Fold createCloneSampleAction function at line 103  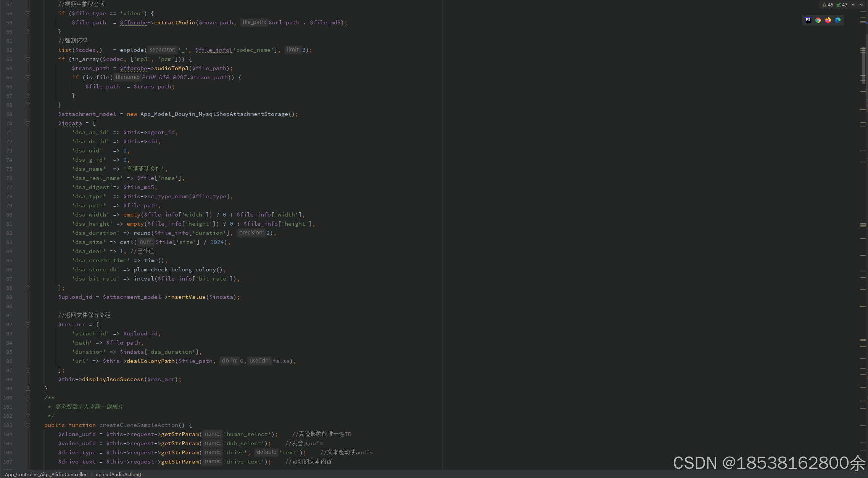pos(28,425)
